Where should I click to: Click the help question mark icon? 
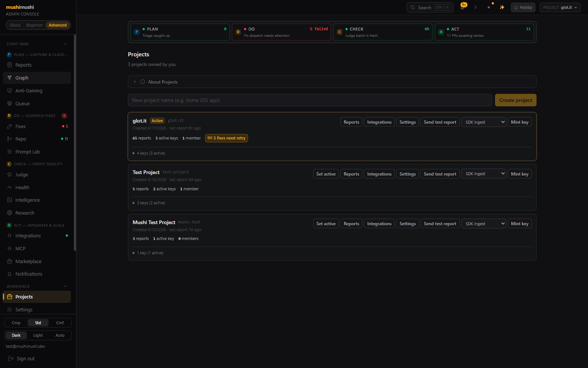pyautogui.click(x=476, y=7)
